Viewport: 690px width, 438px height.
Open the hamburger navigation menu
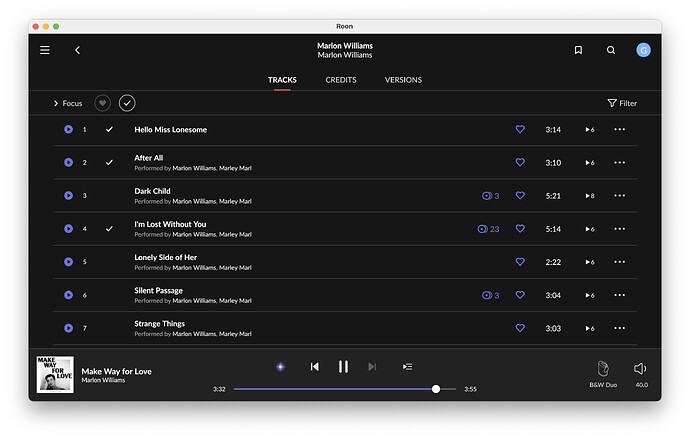coord(45,50)
